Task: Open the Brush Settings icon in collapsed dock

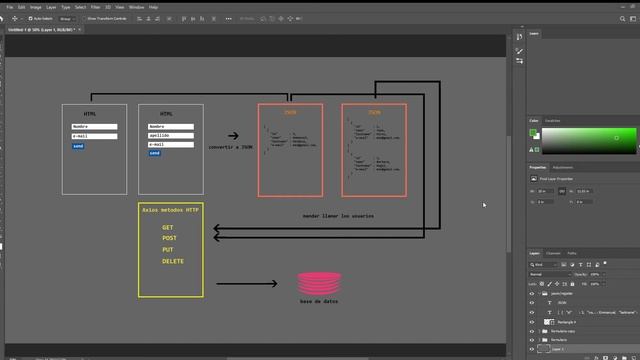Action: tap(519, 51)
